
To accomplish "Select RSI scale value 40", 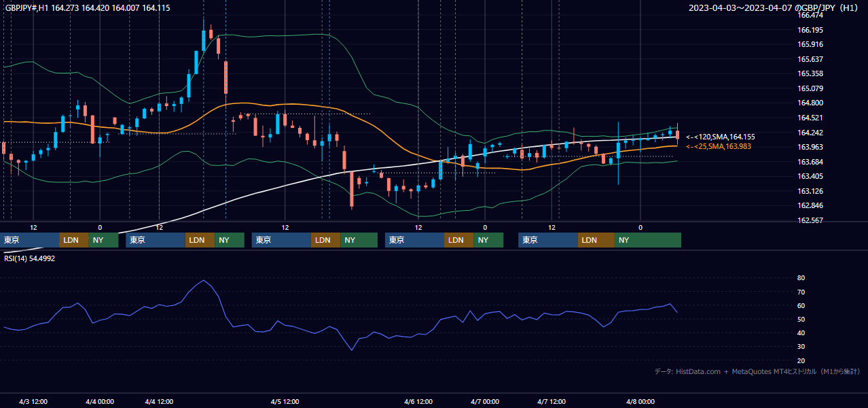I will coord(801,333).
